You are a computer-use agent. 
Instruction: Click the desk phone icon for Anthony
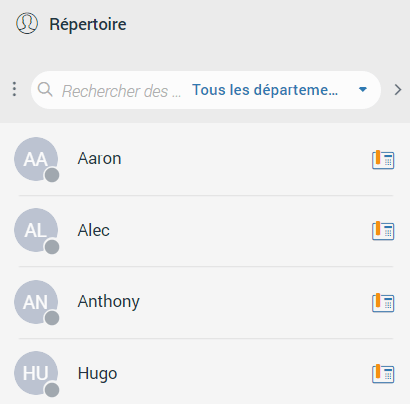383,303
